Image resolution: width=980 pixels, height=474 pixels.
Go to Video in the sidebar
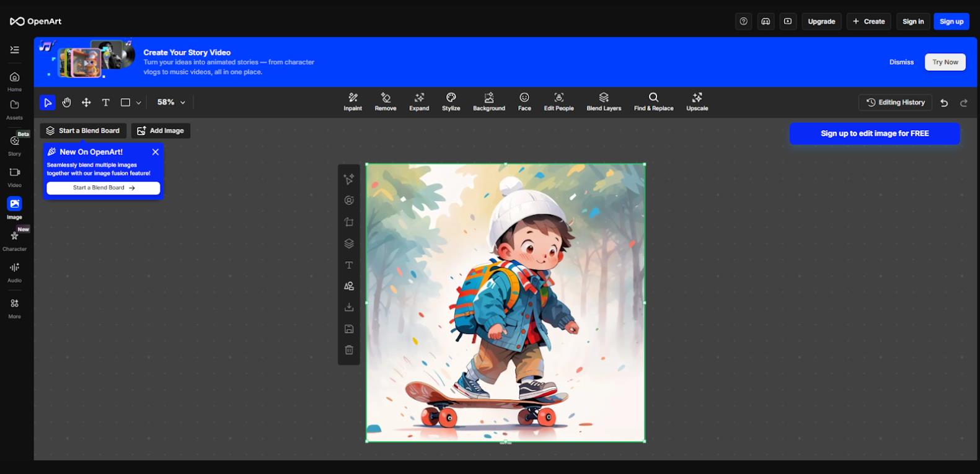14,177
